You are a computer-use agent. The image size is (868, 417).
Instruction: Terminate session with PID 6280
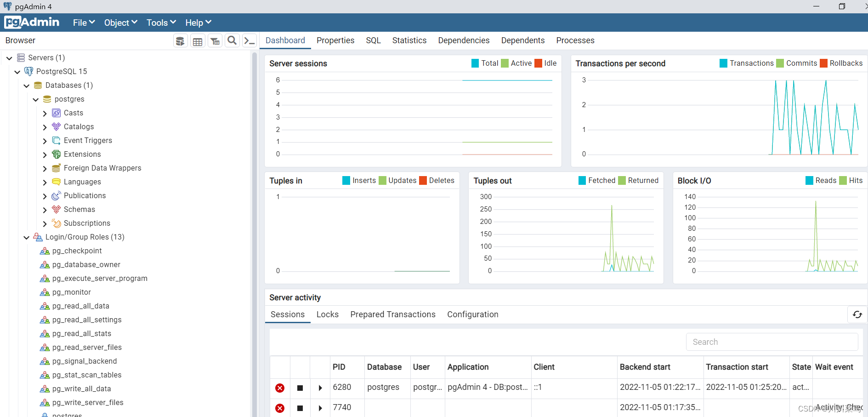[x=280, y=388]
